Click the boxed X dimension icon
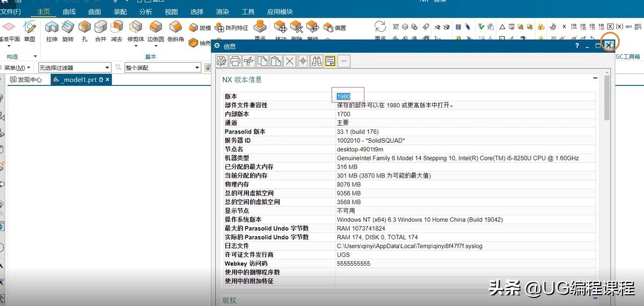 click(610, 26)
